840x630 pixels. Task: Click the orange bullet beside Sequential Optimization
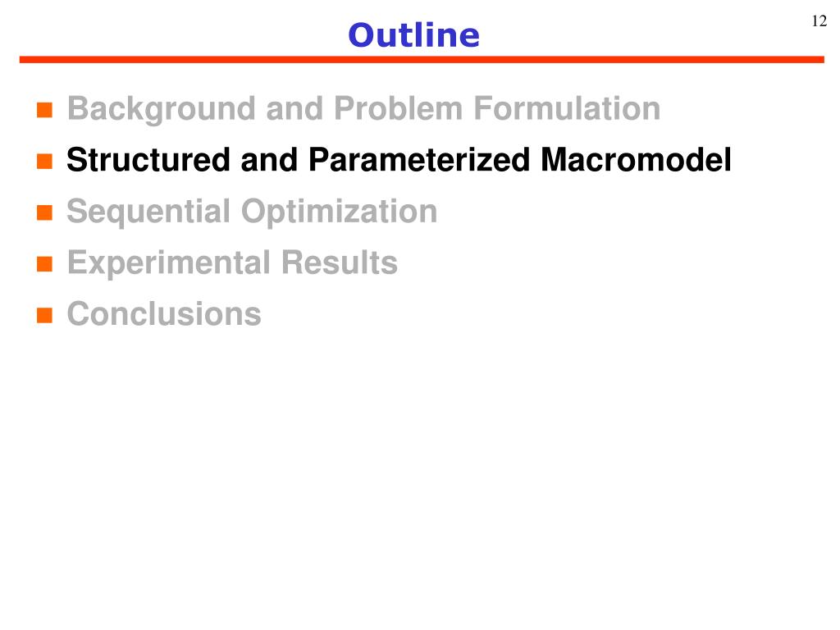(44, 212)
